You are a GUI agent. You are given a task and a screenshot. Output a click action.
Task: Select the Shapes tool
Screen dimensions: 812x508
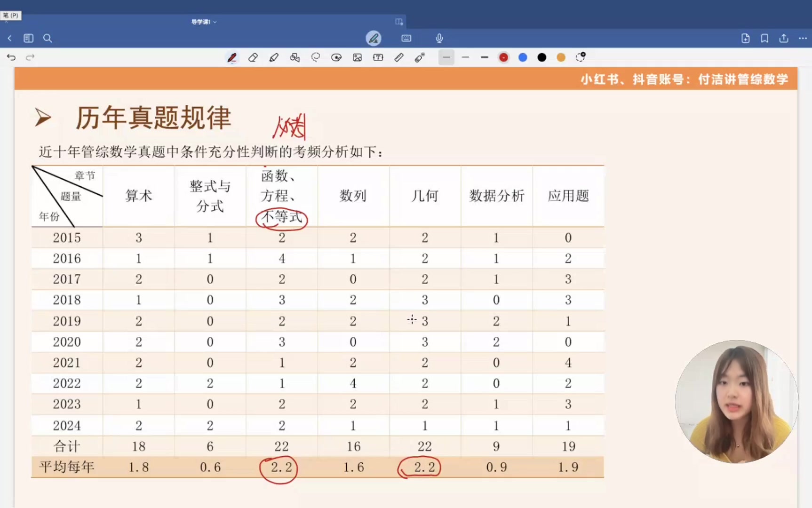point(295,57)
